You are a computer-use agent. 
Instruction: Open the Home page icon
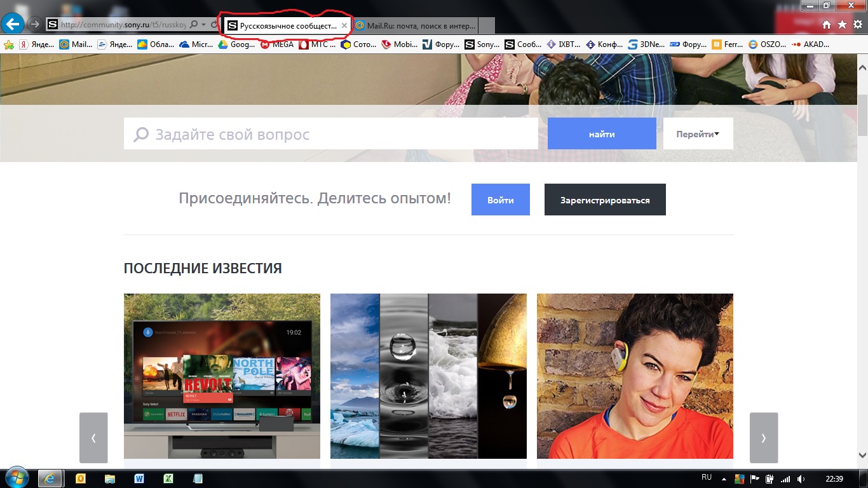pos(827,24)
